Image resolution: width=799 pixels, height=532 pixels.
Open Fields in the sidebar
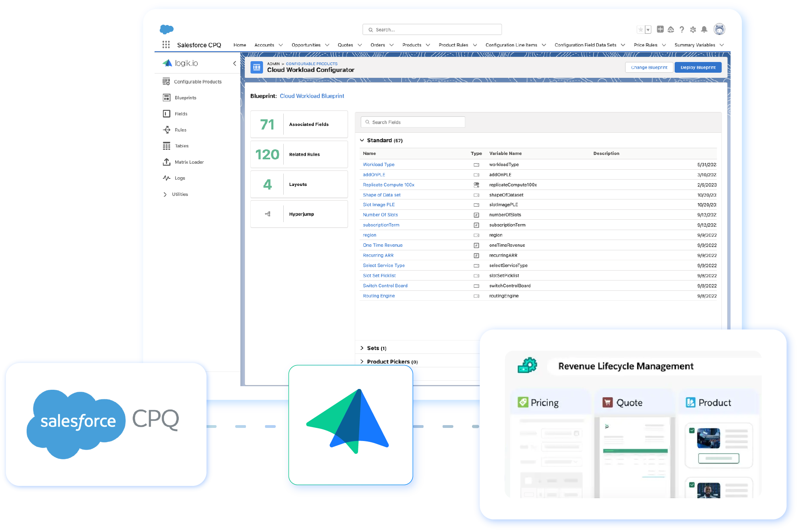[x=175, y=114]
